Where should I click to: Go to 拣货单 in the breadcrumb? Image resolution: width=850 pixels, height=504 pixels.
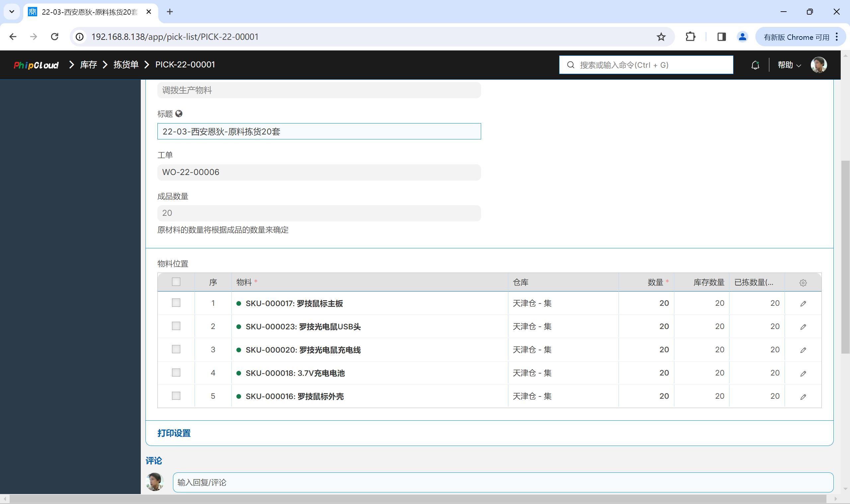[x=126, y=64]
